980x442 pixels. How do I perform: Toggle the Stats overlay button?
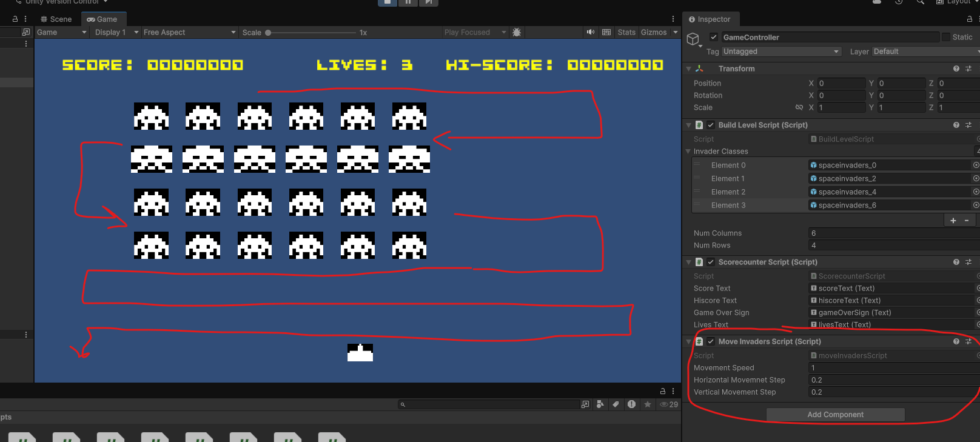(x=626, y=32)
